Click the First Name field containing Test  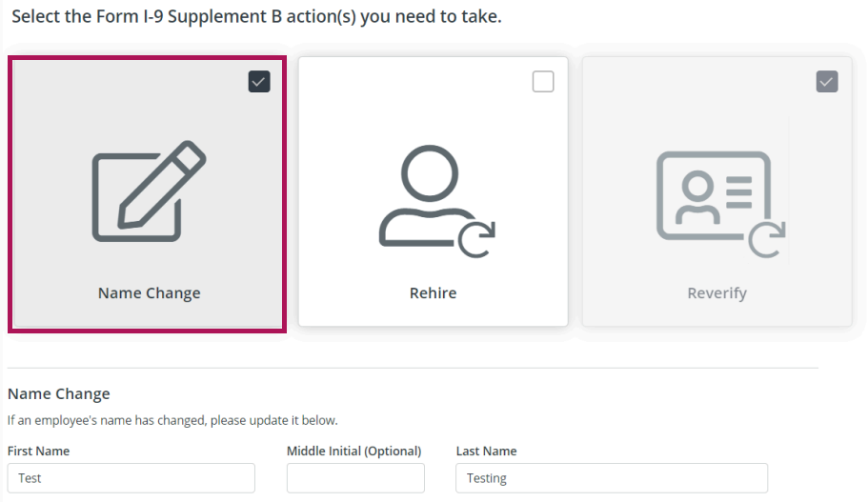click(x=131, y=478)
